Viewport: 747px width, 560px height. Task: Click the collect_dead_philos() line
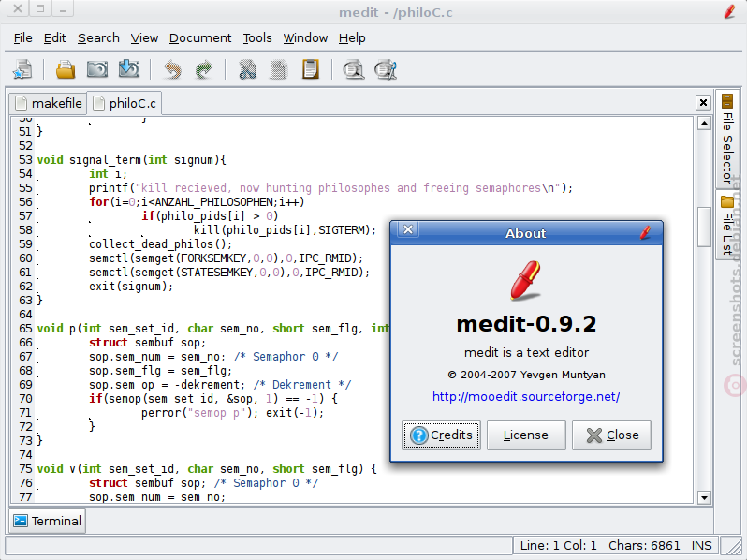tap(161, 244)
